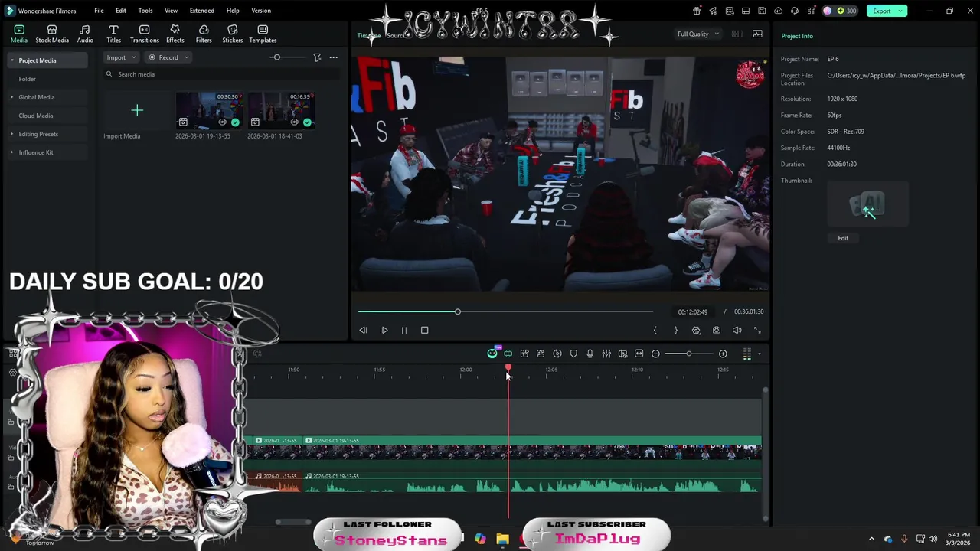Click the media filter icon
Image resolution: width=980 pixels, height=551 pixels.
pos(317,57)
